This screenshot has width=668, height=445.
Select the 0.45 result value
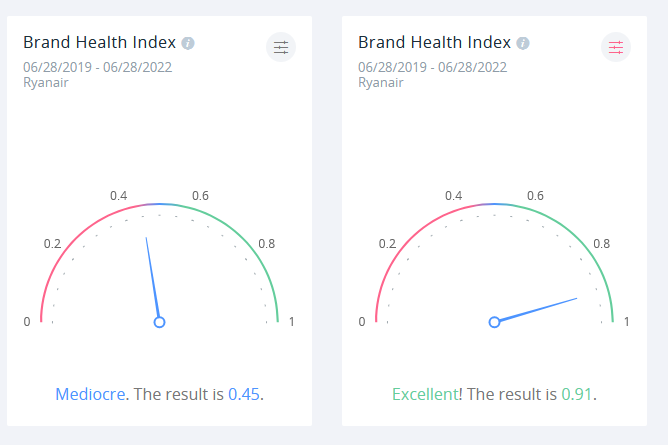pyautogui.click(x=244, y=394)
